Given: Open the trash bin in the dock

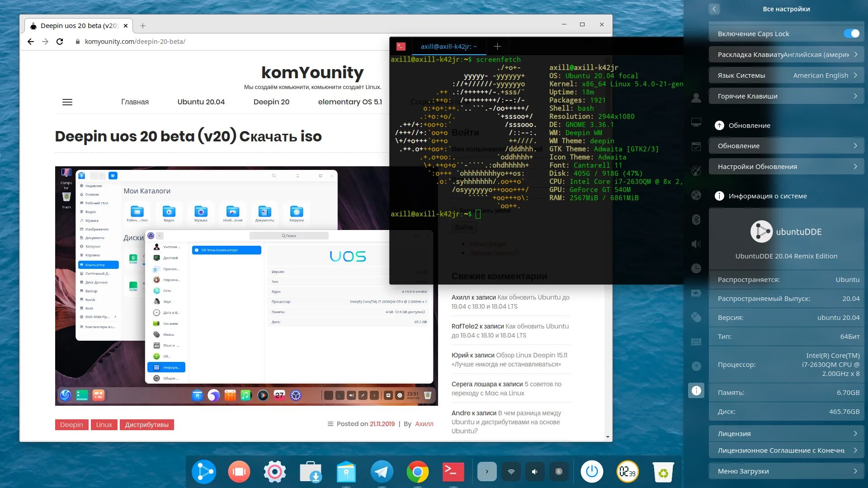Looking at the screenshot, I should pyautogui.click(x=663, y=472).
